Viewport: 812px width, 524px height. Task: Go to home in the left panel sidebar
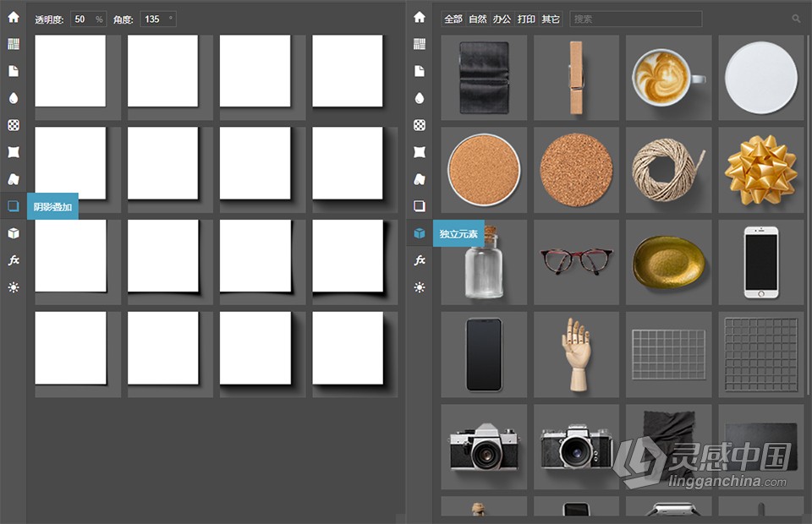14,17
